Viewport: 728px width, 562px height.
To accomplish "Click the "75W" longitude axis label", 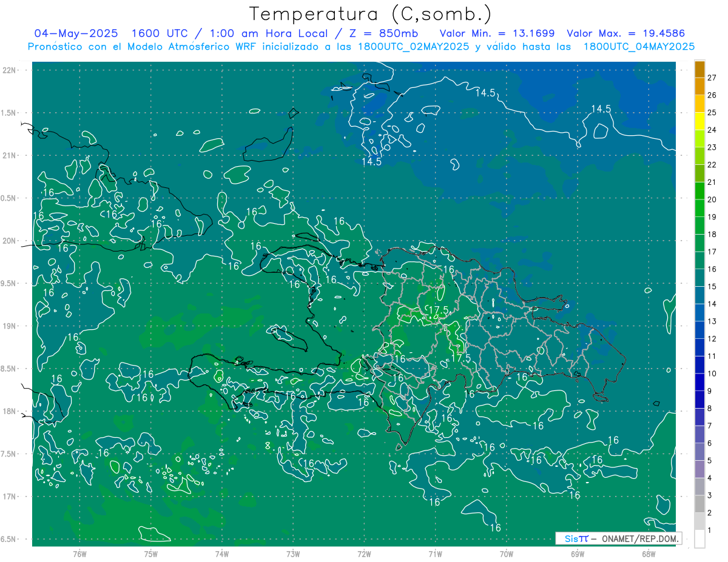I will (151, 554).
